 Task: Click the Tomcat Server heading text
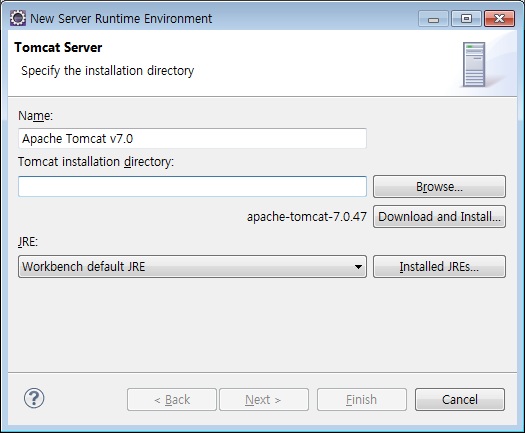tap(58, 47)
